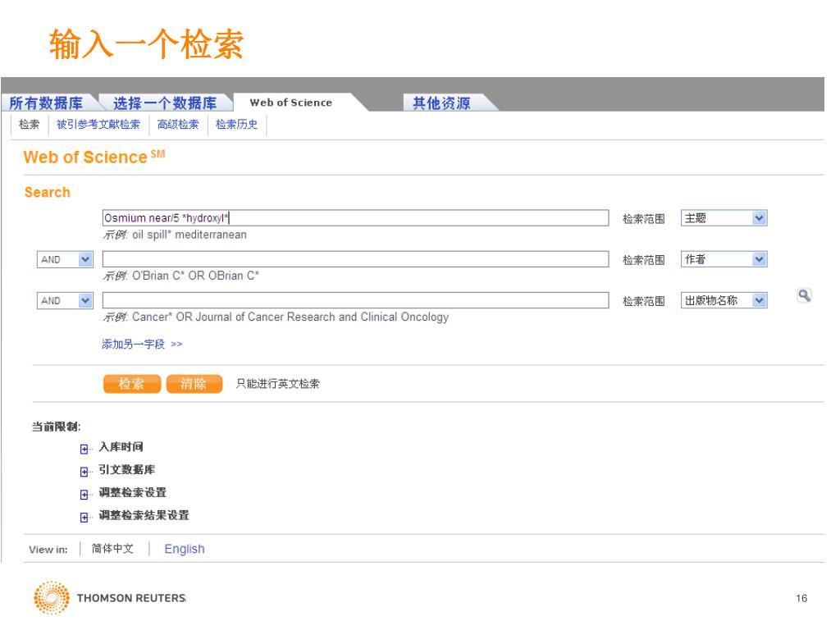
Task: Open the AND operator dropdown beside the Cancer example row
Action: tap(65, 300)
